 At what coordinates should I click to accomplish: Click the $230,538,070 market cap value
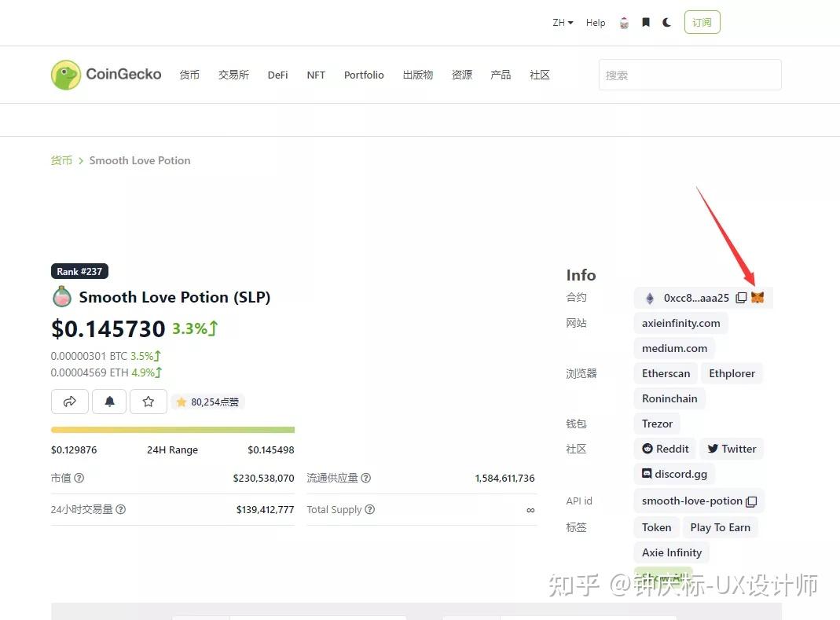[x=263, y=478]
